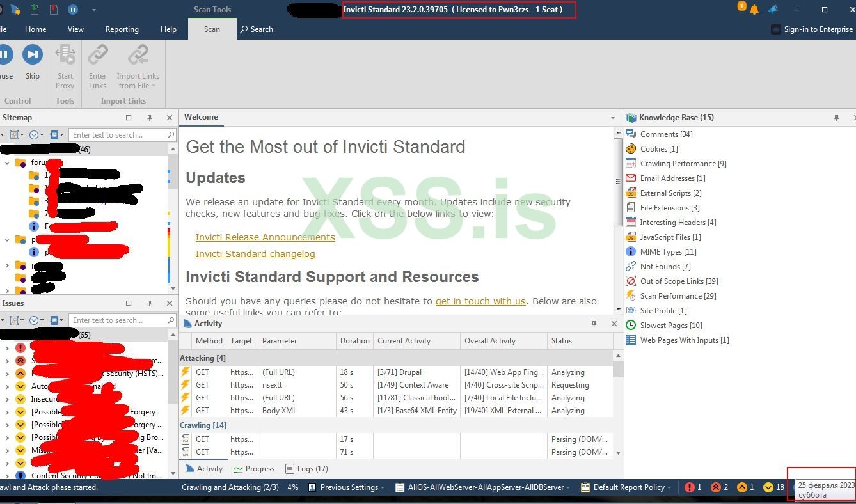Open the Reporting ribbon tab
This screenshot has height=504, width=856.
pyautogui.click(x=122, y=29)
